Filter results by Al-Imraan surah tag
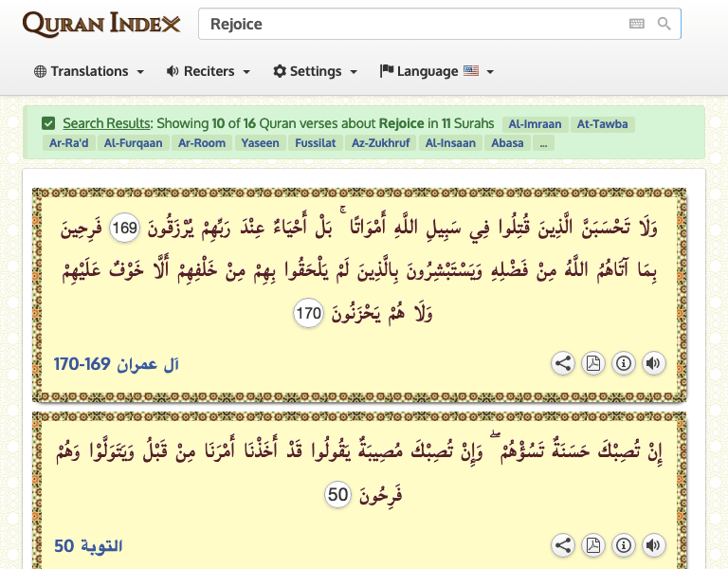This screenshot has height=569, width=728. click(x=535, y=124)
